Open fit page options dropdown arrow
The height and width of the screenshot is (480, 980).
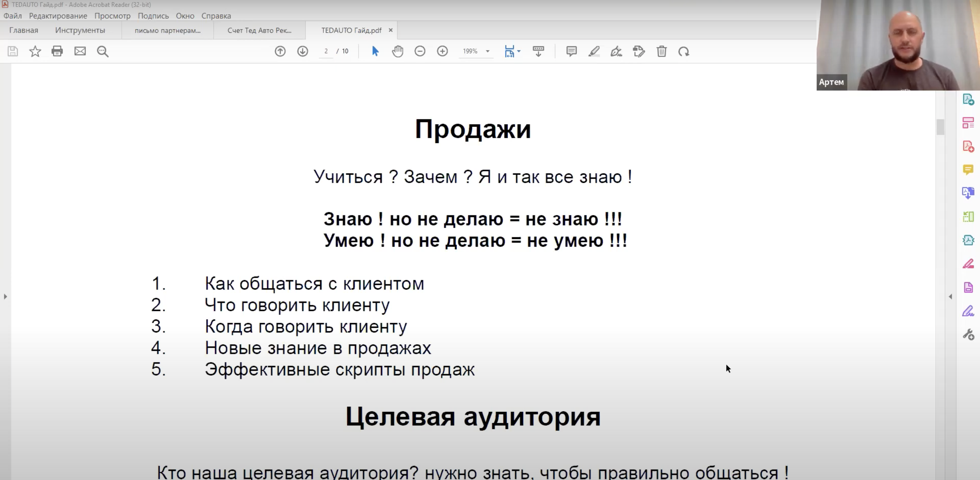click(519, 51)
